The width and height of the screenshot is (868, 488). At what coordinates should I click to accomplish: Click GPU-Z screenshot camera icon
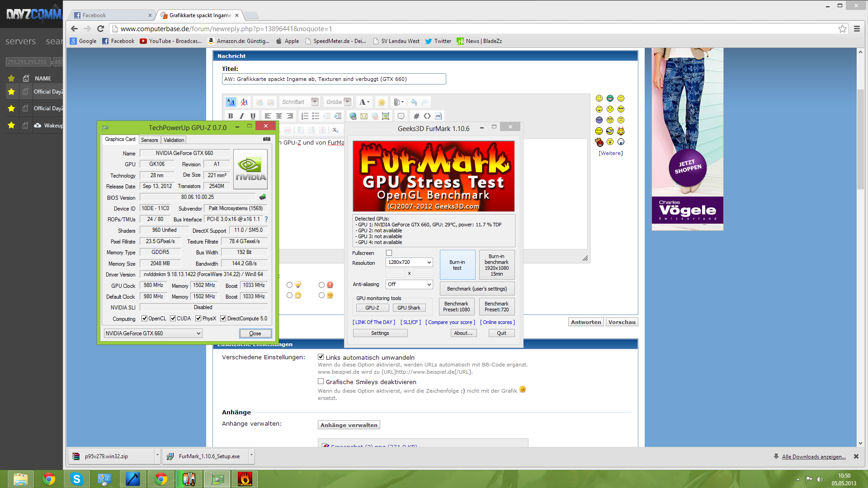tap(267, 139)
